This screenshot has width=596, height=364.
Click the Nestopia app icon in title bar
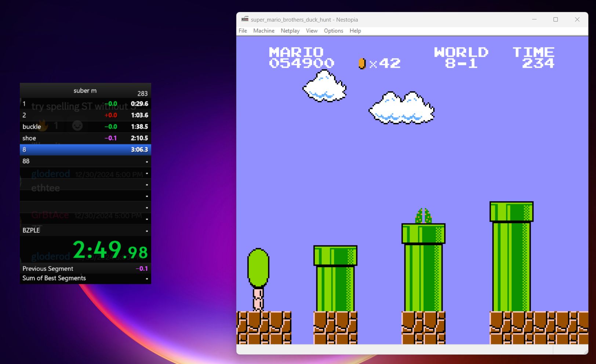point(245,19)
